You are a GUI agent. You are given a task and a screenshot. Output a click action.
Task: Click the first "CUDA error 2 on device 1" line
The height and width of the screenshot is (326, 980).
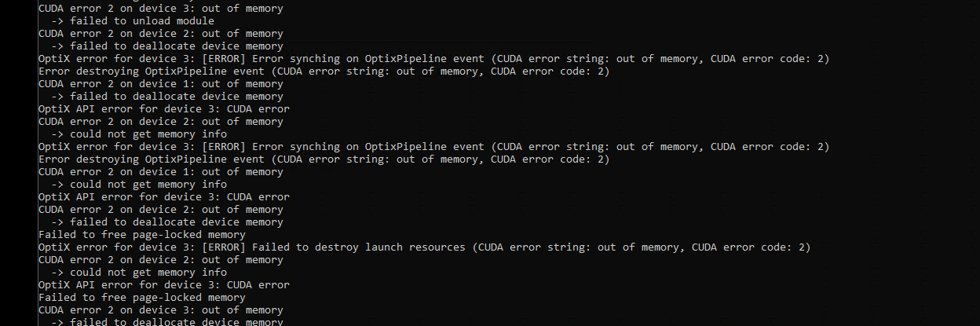160,84
